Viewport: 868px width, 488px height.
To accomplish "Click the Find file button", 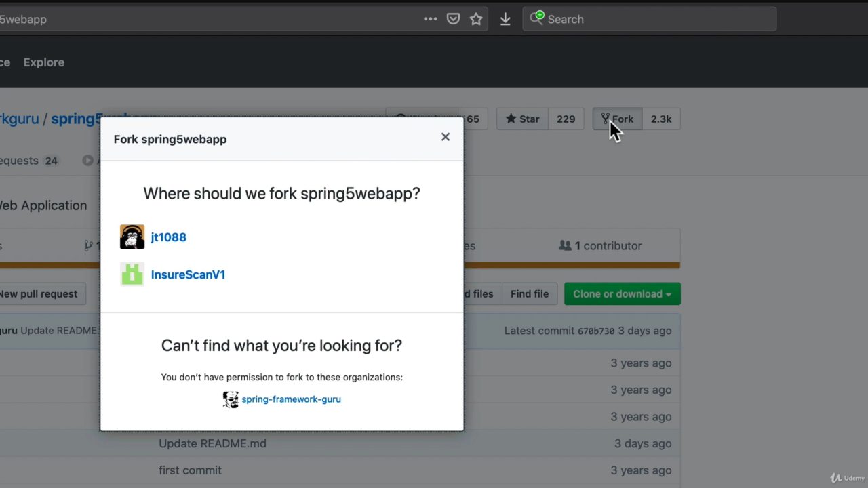I will click(x=529, y=294).
